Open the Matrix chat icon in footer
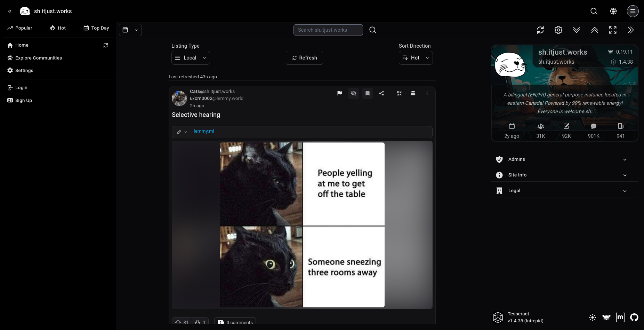 (620, 317)
